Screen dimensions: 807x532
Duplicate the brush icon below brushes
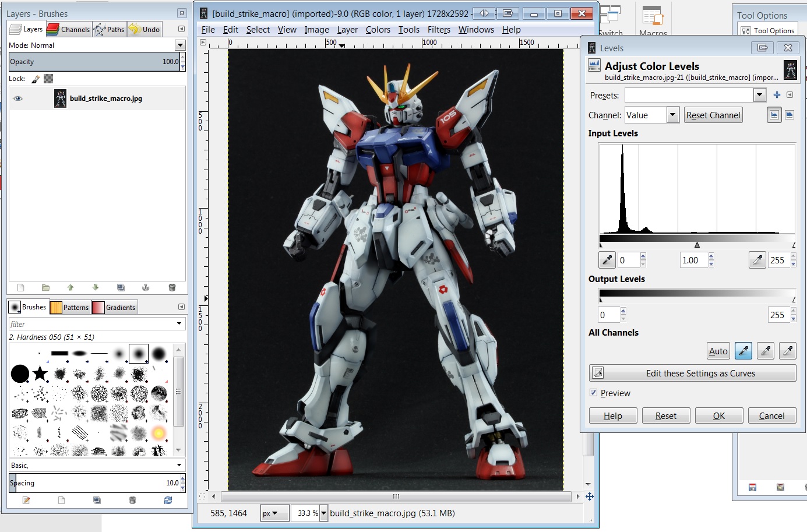click(x=97, y=500)
